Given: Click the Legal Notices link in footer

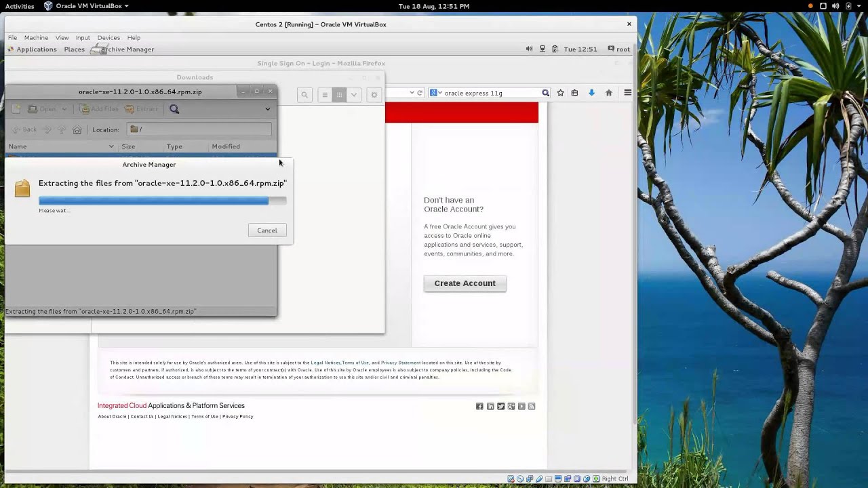Looking at the screenshot, I should tap(172, 416).
